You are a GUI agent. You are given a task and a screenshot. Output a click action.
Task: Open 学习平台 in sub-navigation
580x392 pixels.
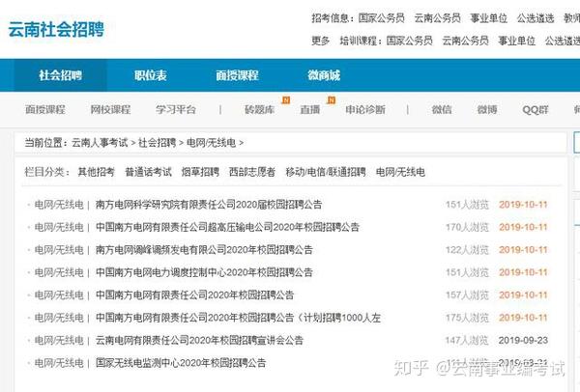click(176, 109)
